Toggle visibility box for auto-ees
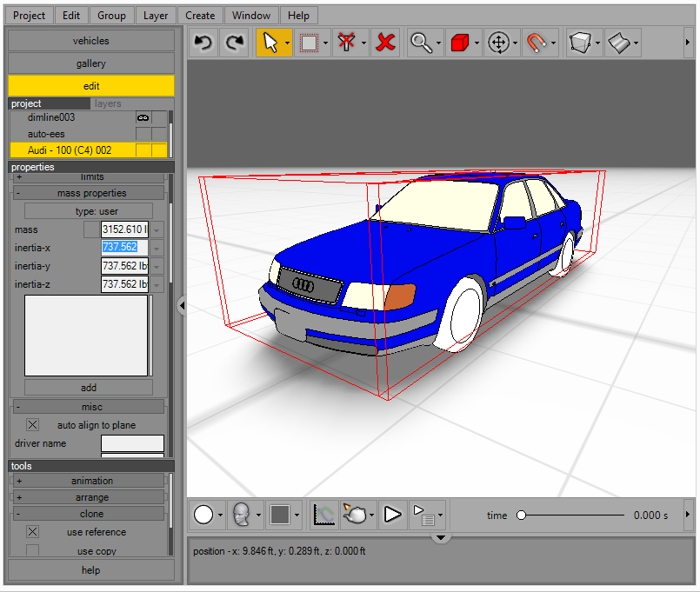This screenshot has width=700, height=592. pyautogui.click(x=143, y=134)
